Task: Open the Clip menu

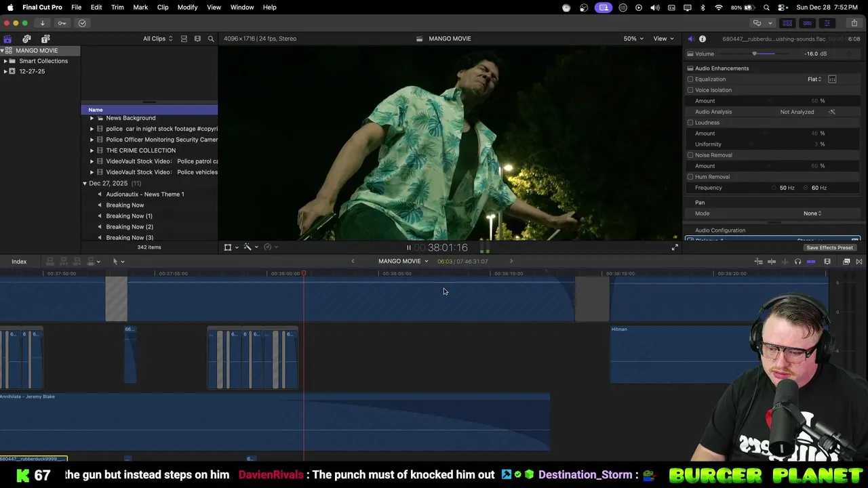Action: click(163, 7)
